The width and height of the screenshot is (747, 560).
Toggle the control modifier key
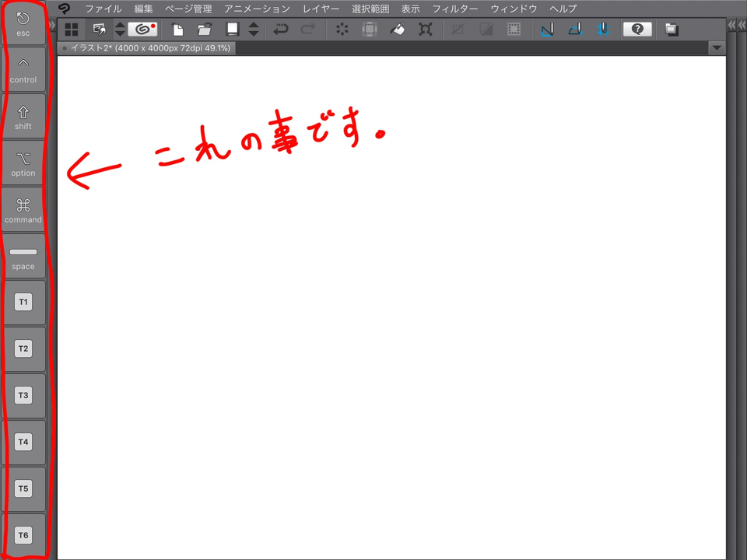click(23, 70)
